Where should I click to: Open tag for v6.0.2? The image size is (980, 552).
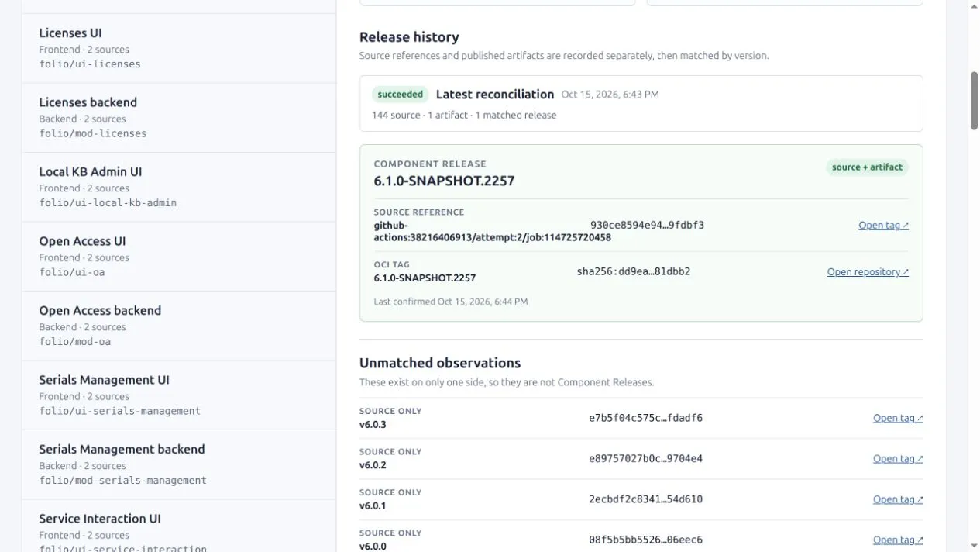[898, 459]
